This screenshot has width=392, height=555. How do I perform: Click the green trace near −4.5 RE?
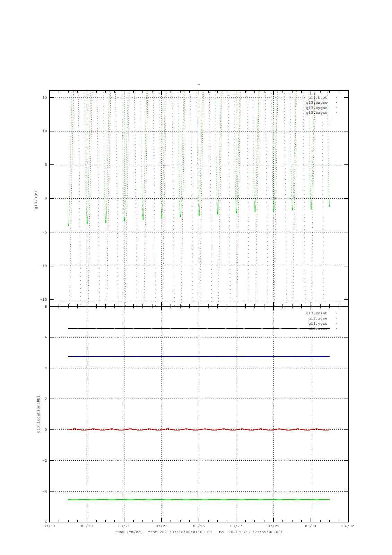(199, 499)
